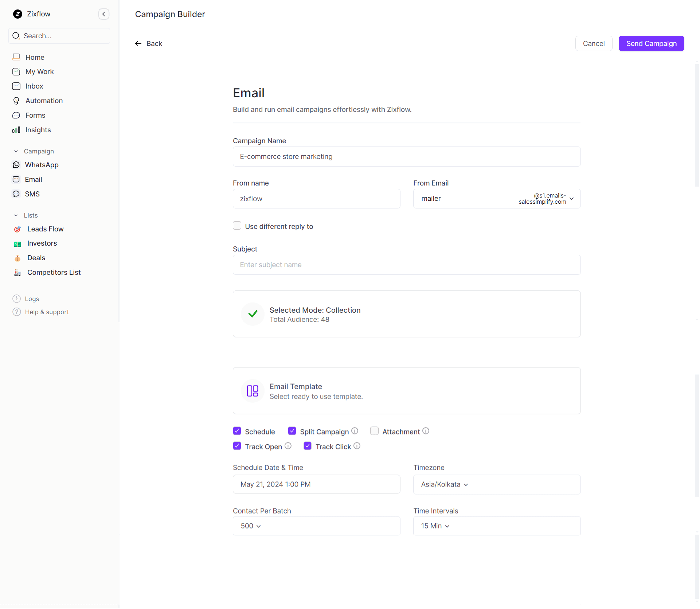Click Split Campaign info icon
Screen dimensions: 700x609
355,431
